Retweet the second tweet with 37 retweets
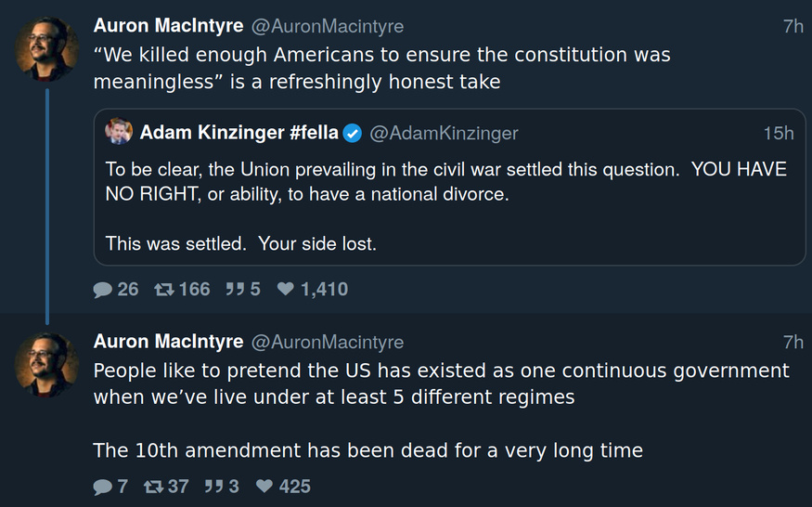 click(x=153, y=487)
